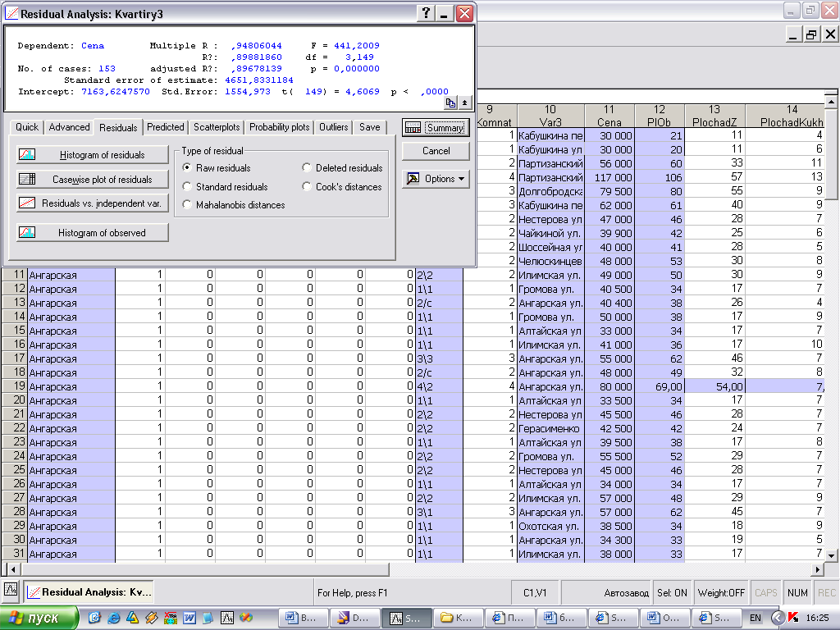Click the copy icon in results summary box

tap(451, 103)
